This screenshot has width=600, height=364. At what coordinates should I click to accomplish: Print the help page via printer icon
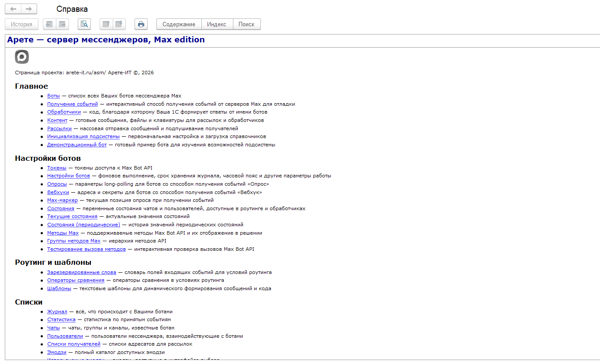tap(141, 24)
